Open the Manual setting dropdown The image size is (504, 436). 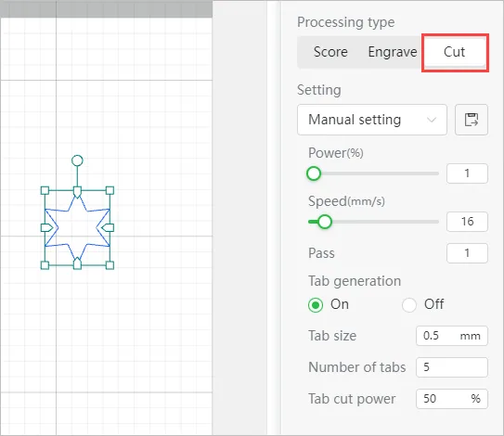(x=372, y=120)
